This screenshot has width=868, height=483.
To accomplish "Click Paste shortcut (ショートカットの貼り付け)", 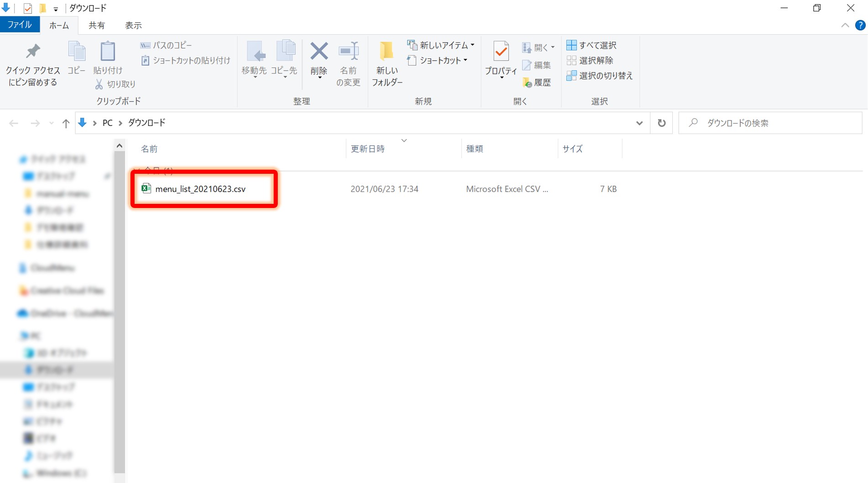I will pyautogui.click(x=185, y=60).
